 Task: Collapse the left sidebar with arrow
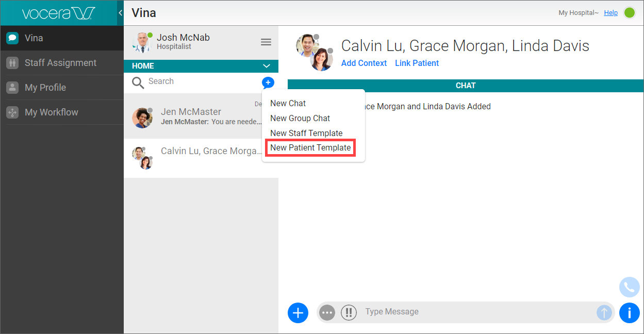click(120, 13)
